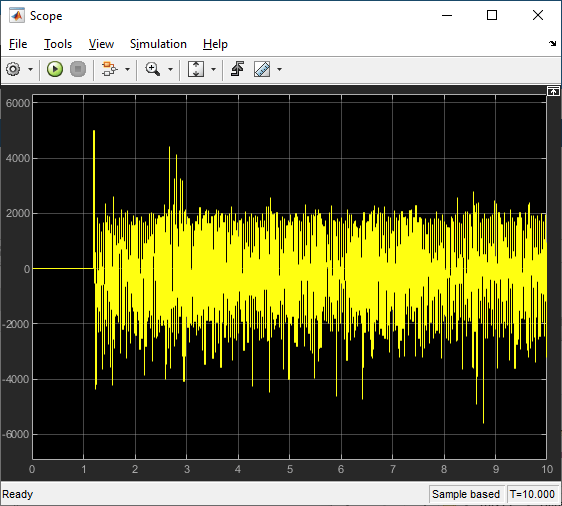
Task: Select the Zoom magnifier tool
Action: pyautogui.click(x=153, y=69)
